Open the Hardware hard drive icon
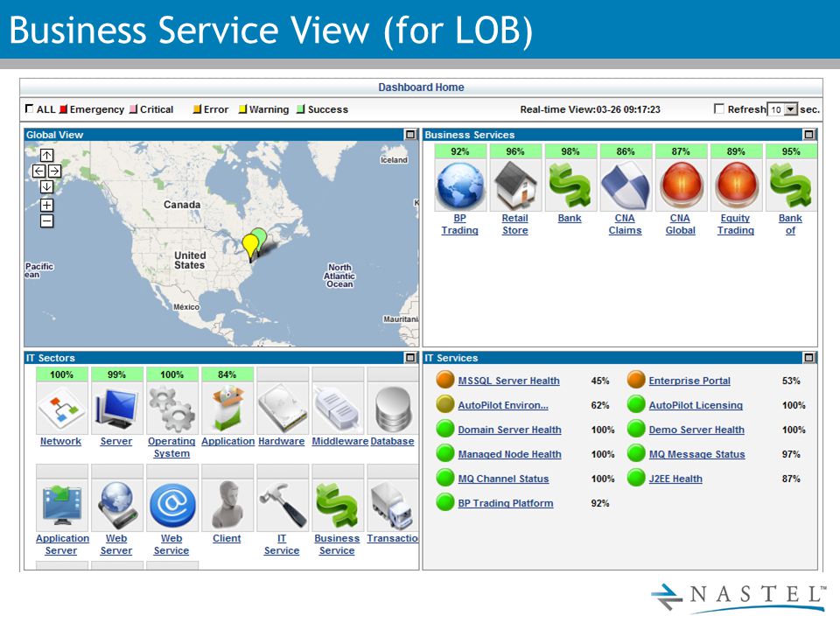 [283, 409]
